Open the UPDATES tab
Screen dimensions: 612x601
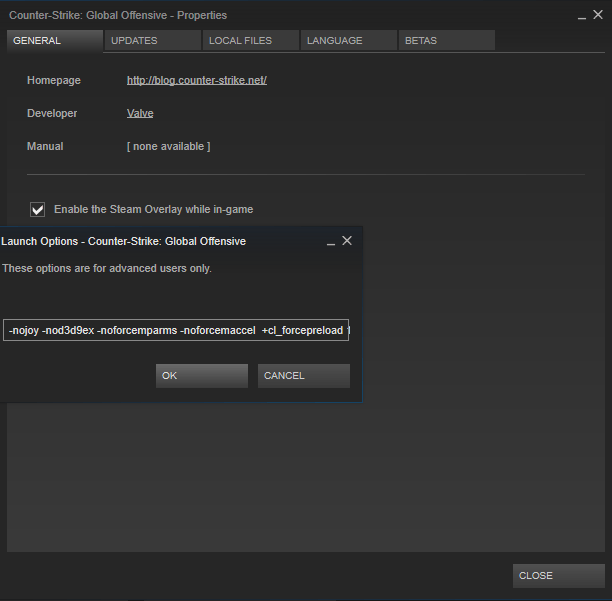tap(153, 41)
